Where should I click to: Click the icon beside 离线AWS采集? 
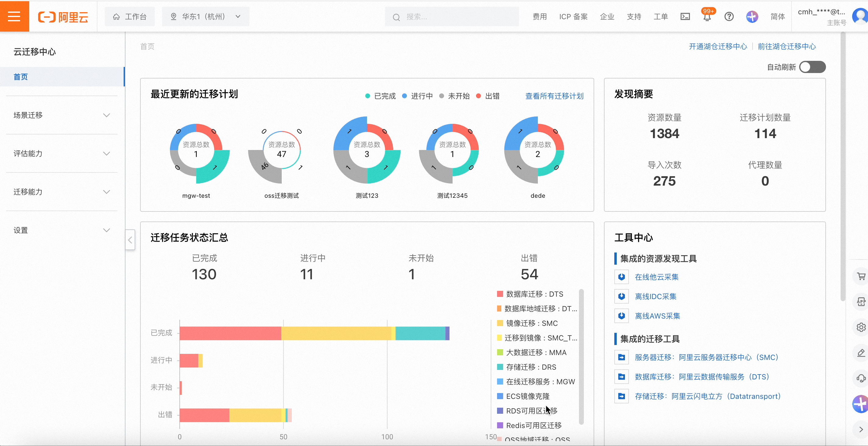pos(622,316)
